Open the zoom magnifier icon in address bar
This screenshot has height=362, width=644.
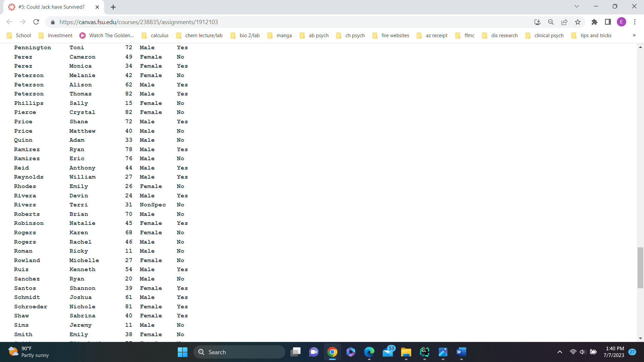tap(551, 22)
